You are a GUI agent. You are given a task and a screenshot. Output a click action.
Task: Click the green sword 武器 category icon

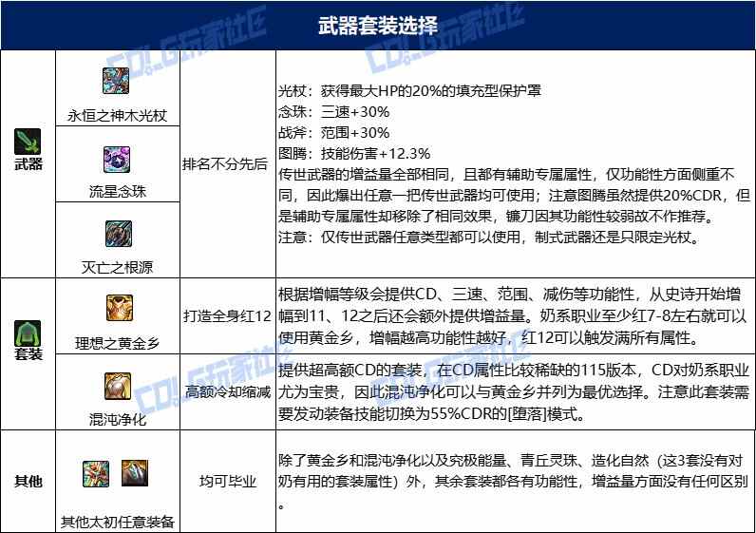point(28,142)
